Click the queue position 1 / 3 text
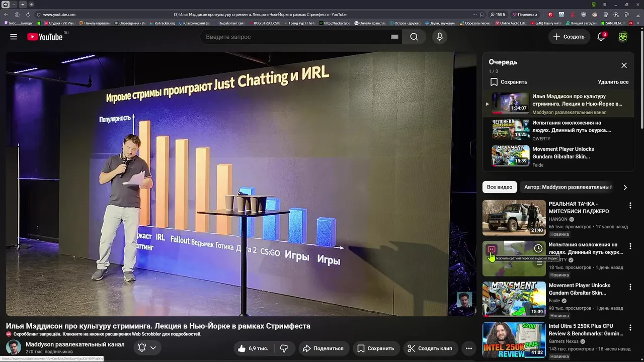The height and width of the screenshot is (362, 644). tap(493, 71)
